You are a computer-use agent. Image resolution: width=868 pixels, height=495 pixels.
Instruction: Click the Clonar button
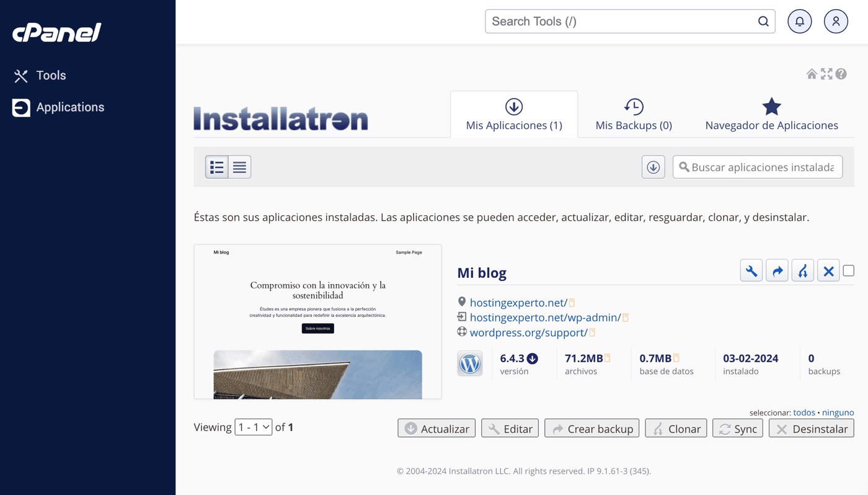(676, 429)
